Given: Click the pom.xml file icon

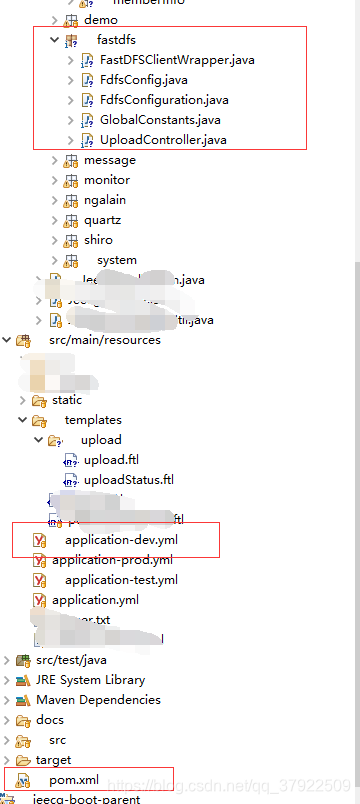Looking at the screenshot, I should click(x=23, y=781).
